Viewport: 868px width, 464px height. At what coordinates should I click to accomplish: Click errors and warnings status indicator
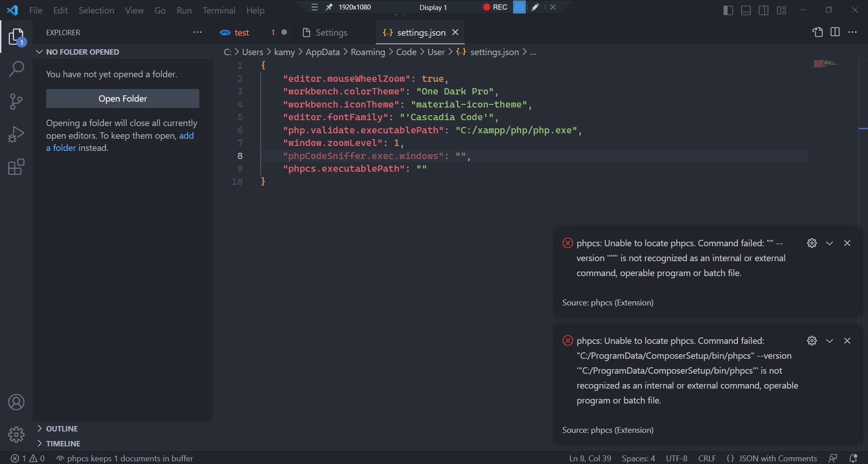tap(28, 458)
